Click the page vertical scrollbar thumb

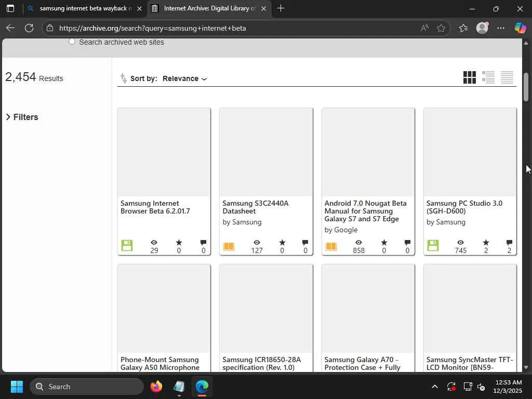coord(526,87)
